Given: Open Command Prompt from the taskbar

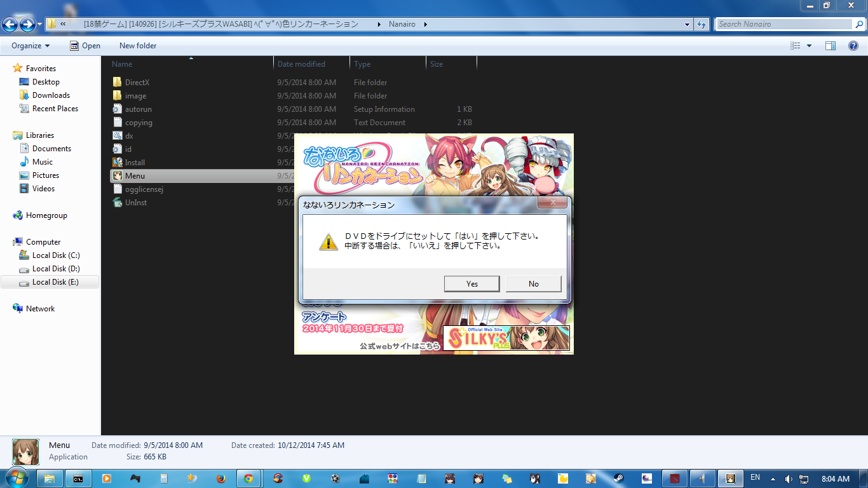Looking at the screenshot, I should tap(78, 478).
